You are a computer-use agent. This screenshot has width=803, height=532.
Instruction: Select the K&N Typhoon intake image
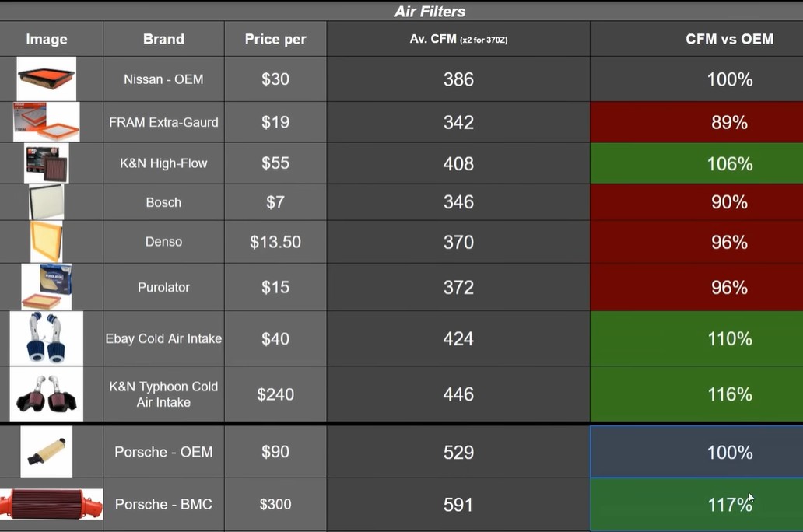(46, 394)
